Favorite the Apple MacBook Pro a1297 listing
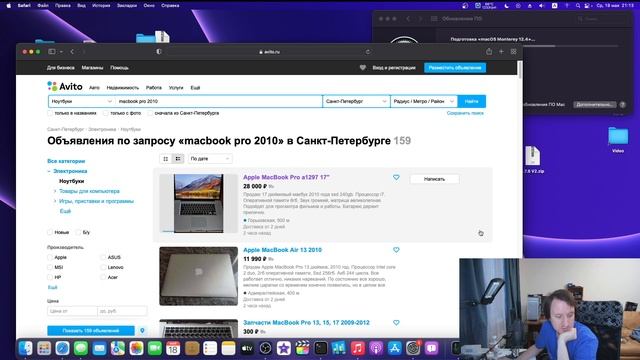This screenshot has height=360, width=640. [396, 178]
